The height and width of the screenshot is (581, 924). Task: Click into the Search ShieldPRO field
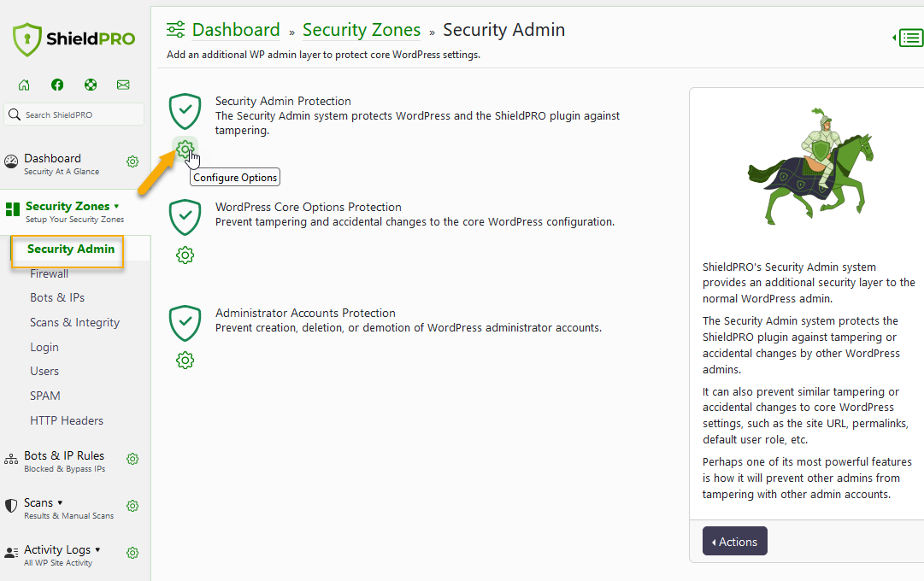pos(74,114)
